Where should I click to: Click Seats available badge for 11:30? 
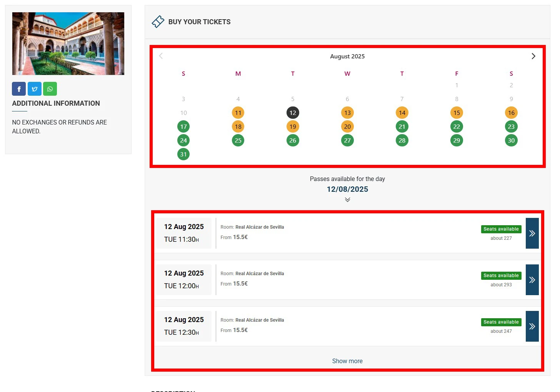[501, 229]
